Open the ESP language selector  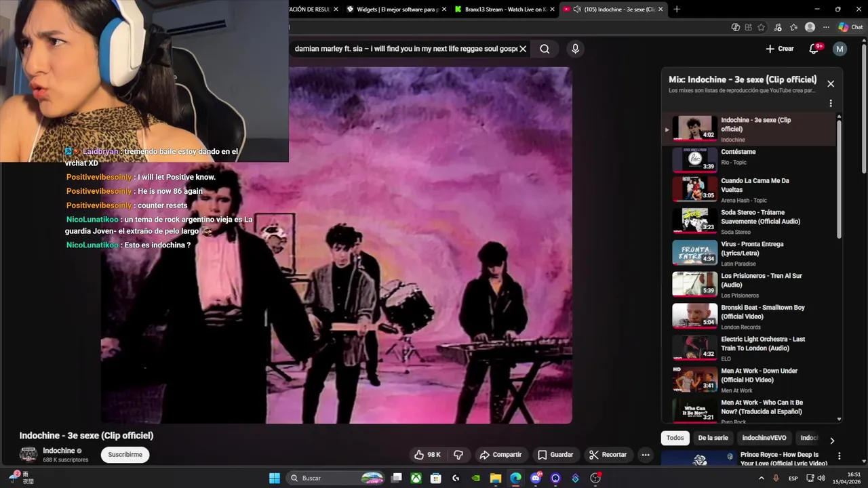click(x=793, y=478)
